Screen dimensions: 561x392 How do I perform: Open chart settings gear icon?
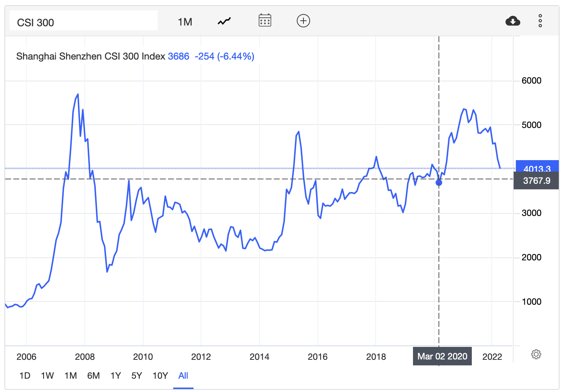pos(536,354)
